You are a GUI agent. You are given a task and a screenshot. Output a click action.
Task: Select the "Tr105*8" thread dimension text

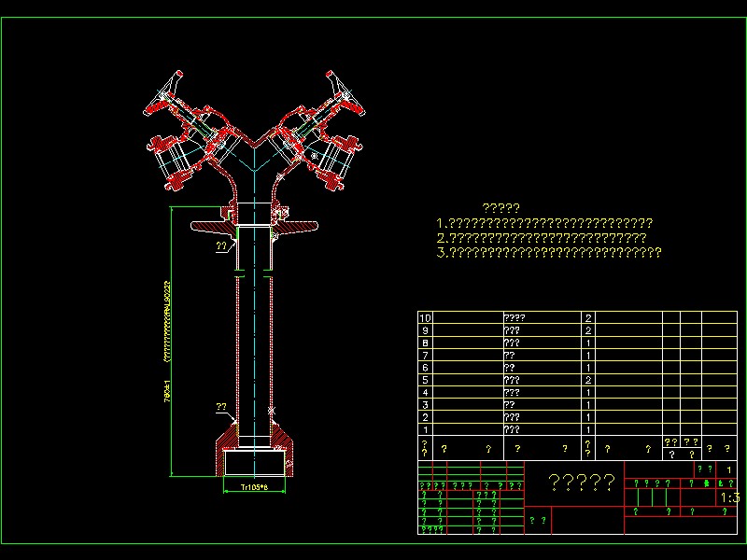coord(254,487)
